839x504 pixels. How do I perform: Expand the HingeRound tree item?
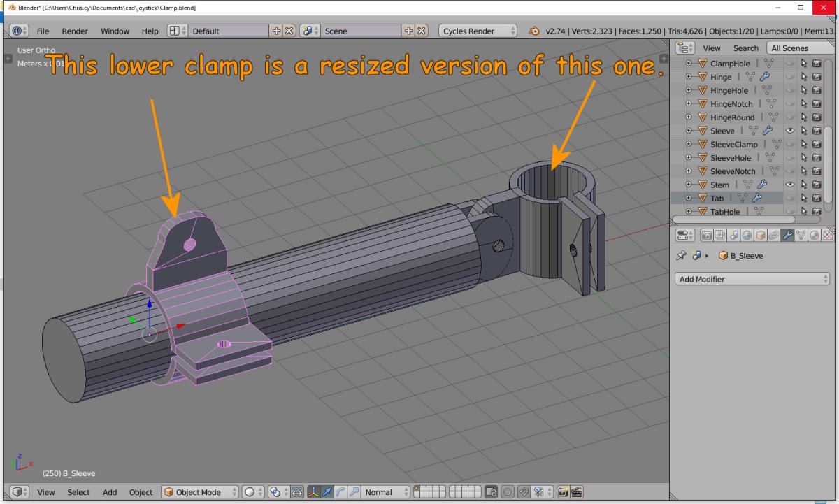689,117
